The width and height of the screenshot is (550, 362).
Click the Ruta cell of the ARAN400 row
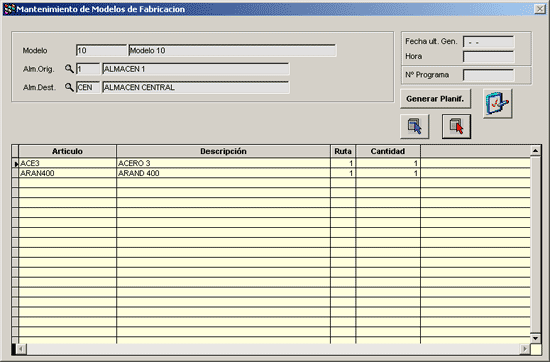pos(343,173)
